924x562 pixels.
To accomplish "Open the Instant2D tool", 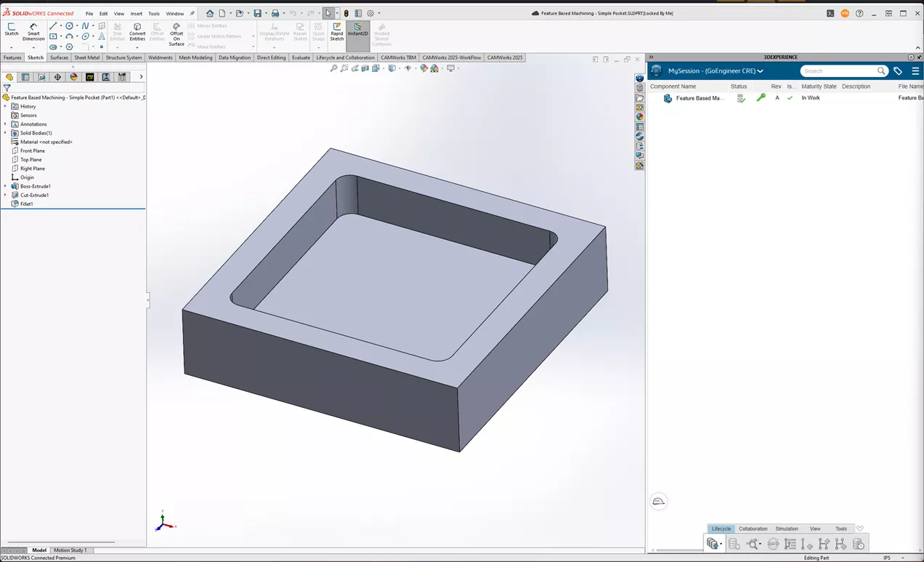I will 357,32.
